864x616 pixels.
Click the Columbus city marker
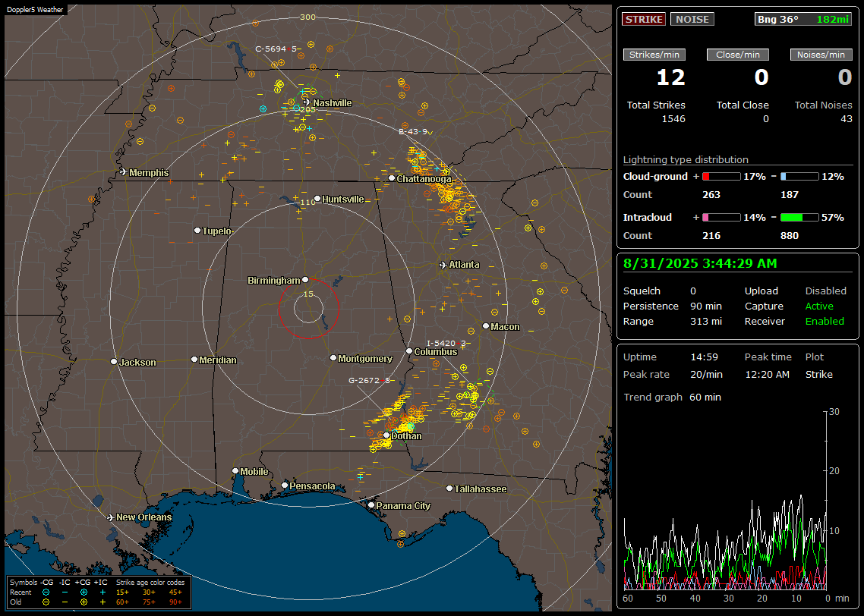409,351
